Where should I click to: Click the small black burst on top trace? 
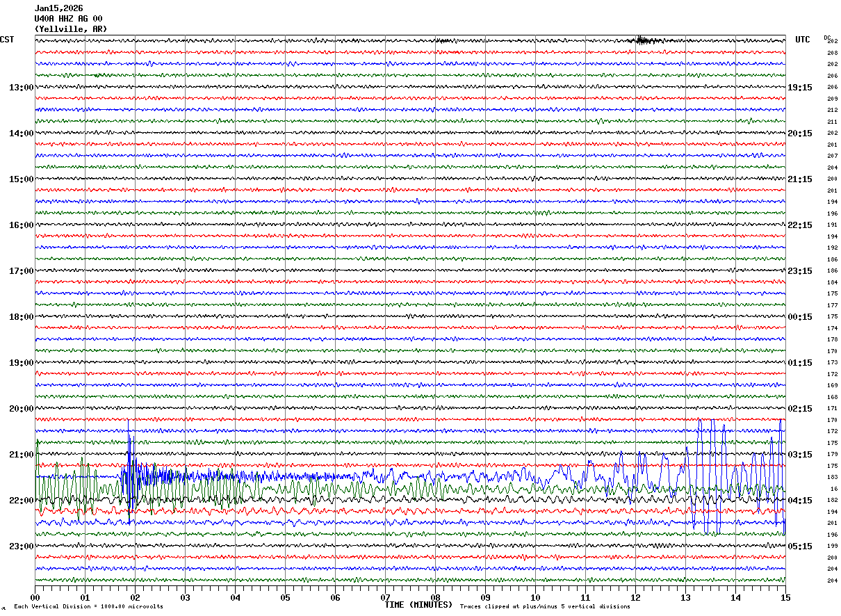tap(645, 40)
